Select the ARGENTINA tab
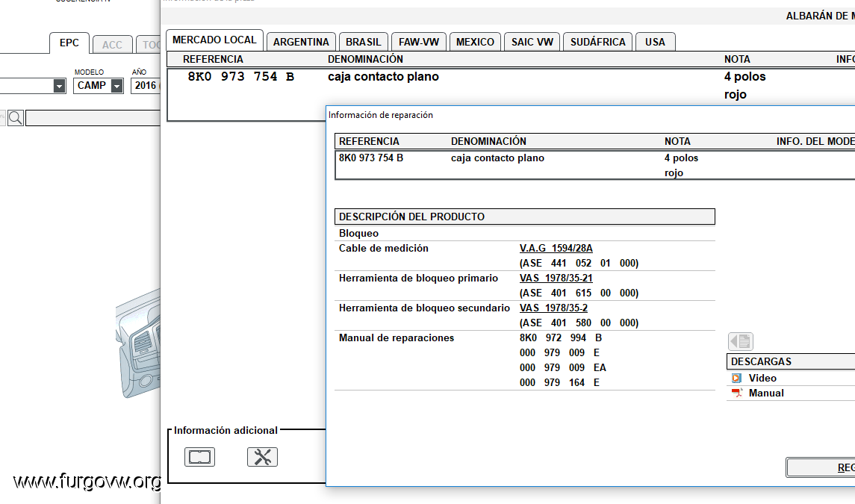This screenshot has width=855, height=504. tap(301, 42)
